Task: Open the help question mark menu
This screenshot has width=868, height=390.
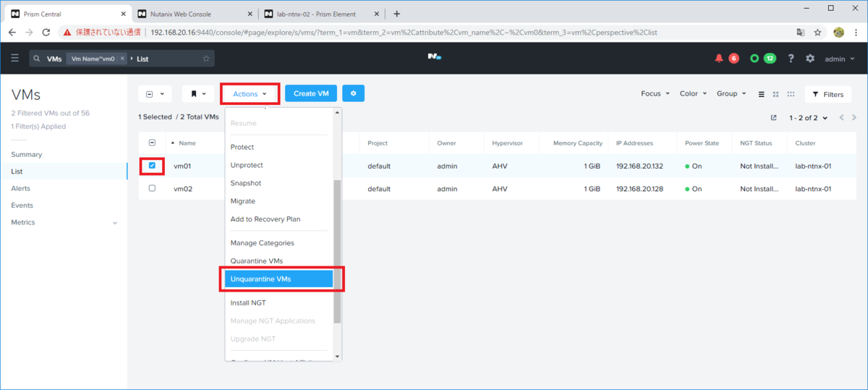Action: [791, 59]
